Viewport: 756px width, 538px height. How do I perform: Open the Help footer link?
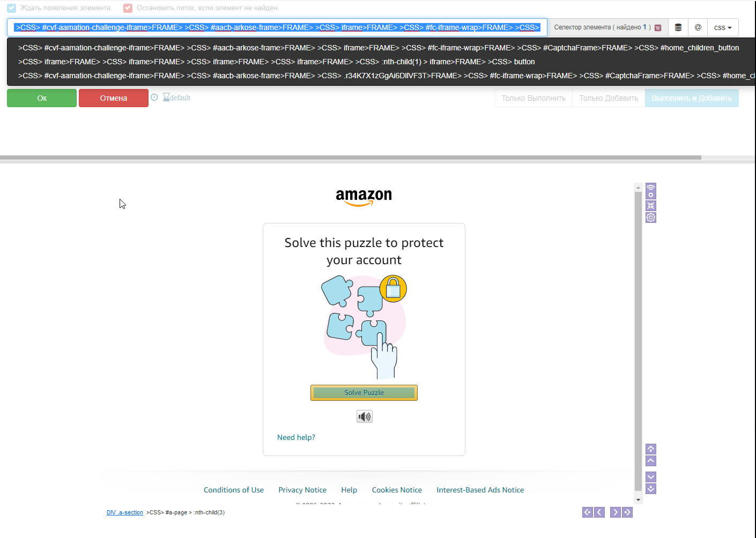(349, 490)
